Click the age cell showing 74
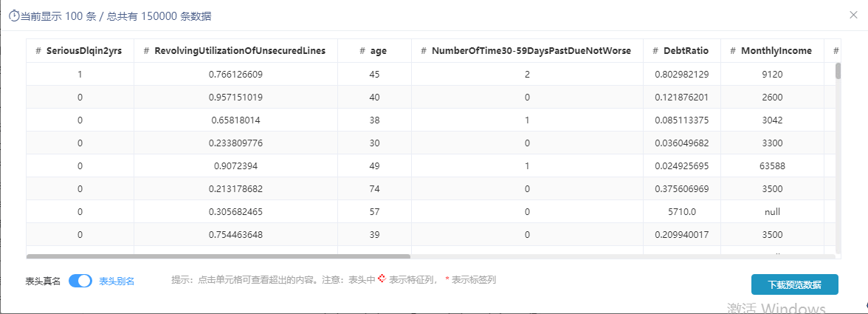The height and width of the screenshot is (314, 868). coord(374,189)
